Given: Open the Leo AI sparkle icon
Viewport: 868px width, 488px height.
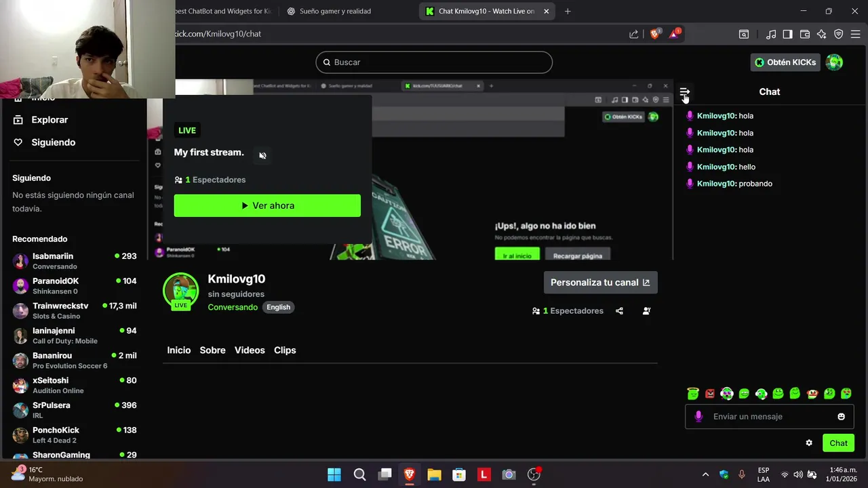Looking at the screenshot, I should coord(822,34).
